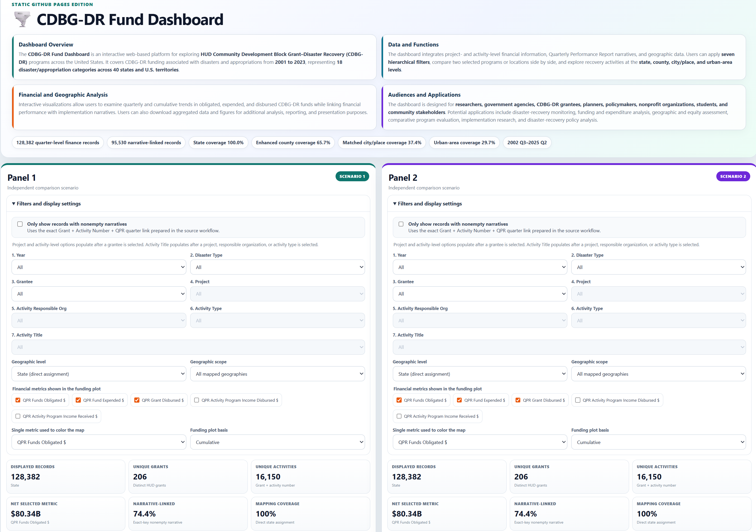Click the Dashboard Overview card heading
The image size is (756, 532).
tap(46, 44)
